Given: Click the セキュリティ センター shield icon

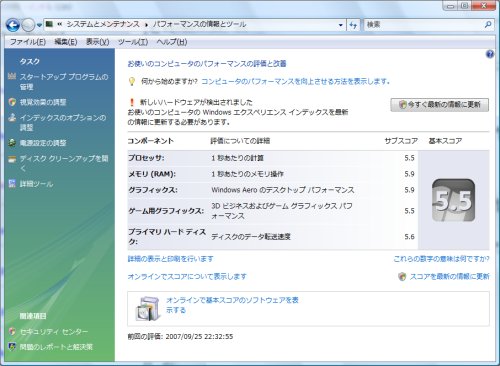Looking at the screenshot, I should pyautogui.click(x=12, y=331).
